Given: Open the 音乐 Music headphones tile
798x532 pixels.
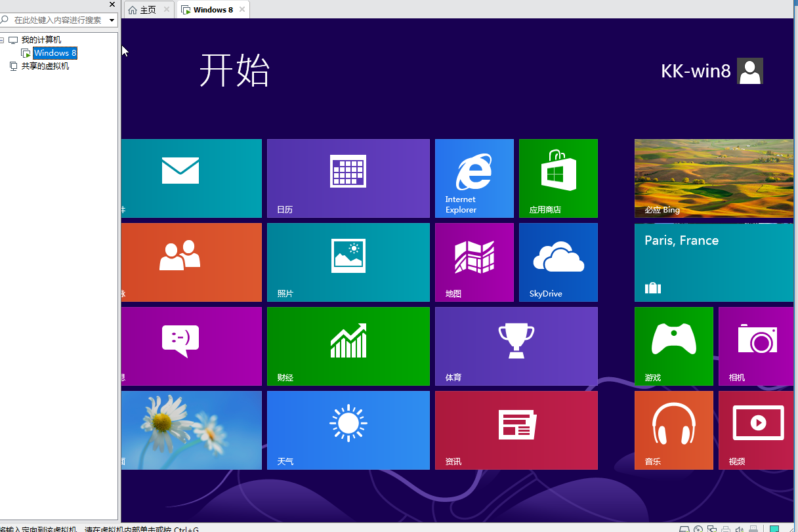Looking at the screenshot, I should point(673,430).
